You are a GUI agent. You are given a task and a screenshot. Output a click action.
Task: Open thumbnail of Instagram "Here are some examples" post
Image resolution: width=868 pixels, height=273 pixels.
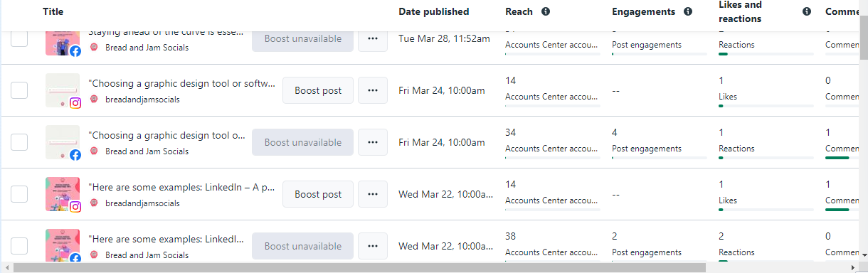[63, 194]
